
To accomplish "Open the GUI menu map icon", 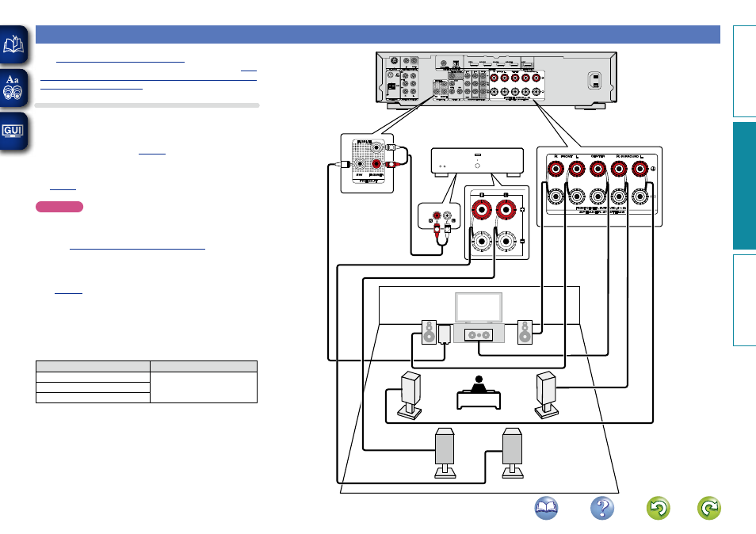I will 13,131.
